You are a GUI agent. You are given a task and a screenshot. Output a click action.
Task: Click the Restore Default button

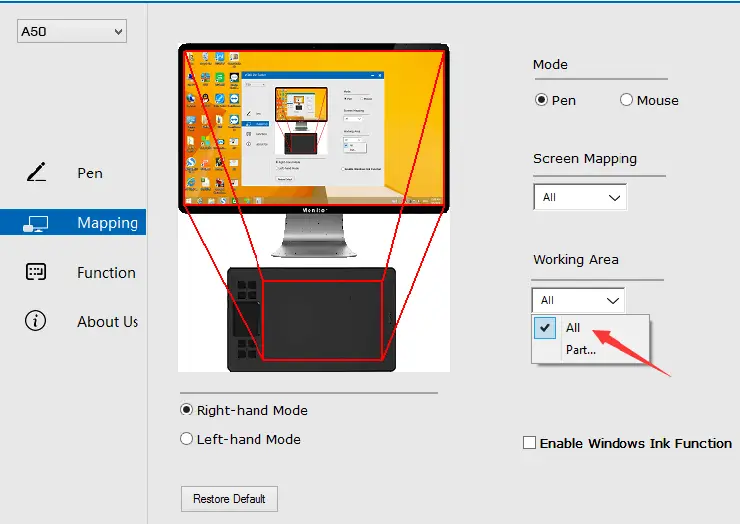[x=229, y=499]
